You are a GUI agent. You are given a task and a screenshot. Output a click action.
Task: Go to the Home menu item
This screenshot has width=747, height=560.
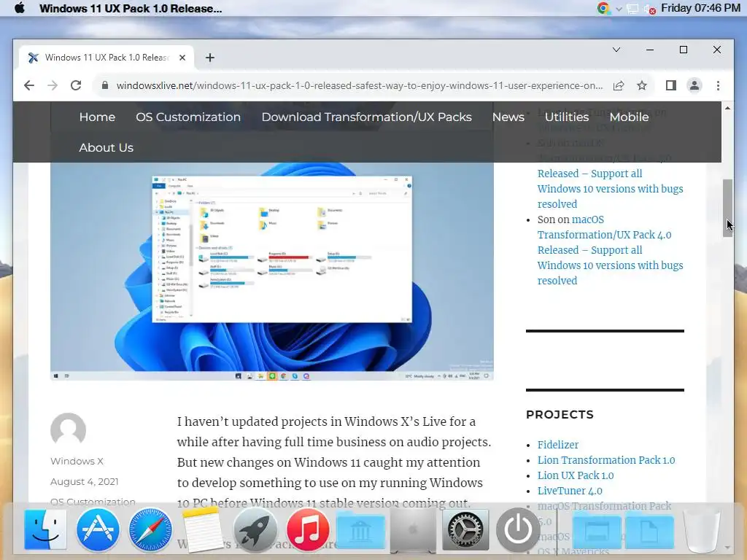pos(97,117)
